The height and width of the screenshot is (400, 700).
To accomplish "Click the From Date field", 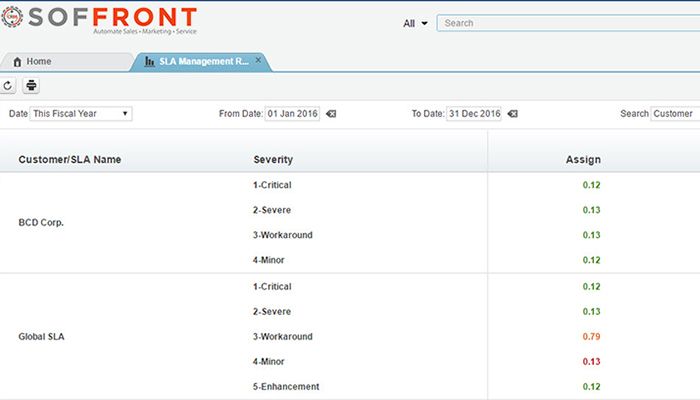I will (292, 113).
